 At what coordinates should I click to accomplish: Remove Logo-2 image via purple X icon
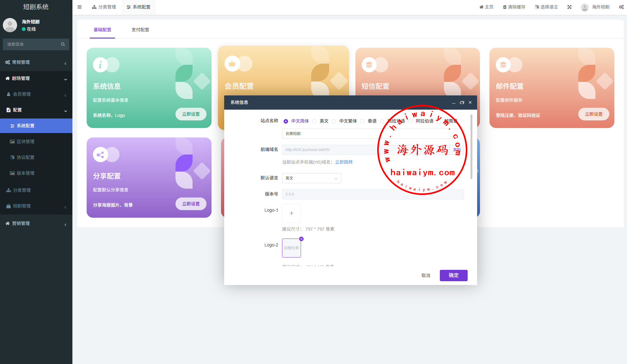point(301,239)
